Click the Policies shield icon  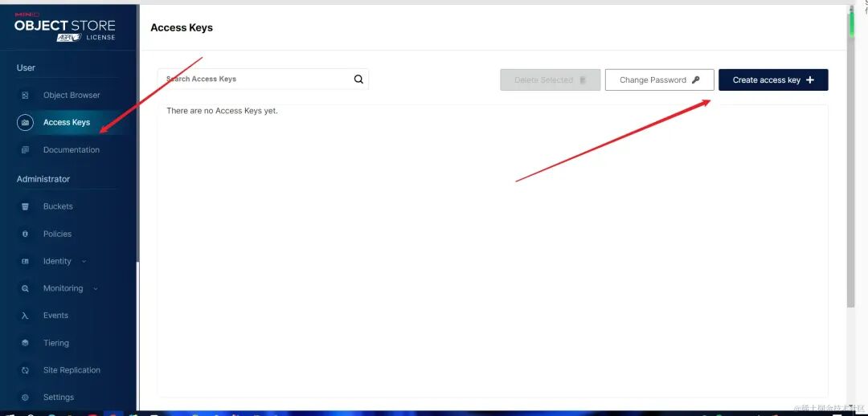(x=25, y=234)
